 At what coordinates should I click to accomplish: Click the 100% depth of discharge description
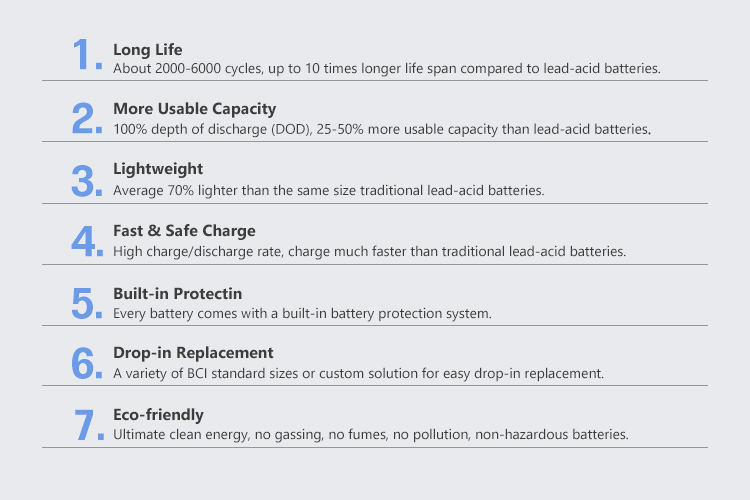pos(382,129)
